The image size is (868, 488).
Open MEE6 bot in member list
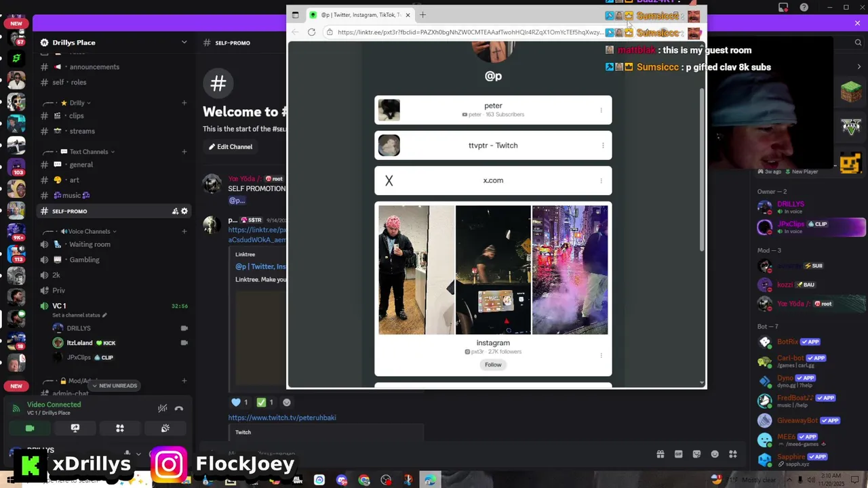point(810,440)
